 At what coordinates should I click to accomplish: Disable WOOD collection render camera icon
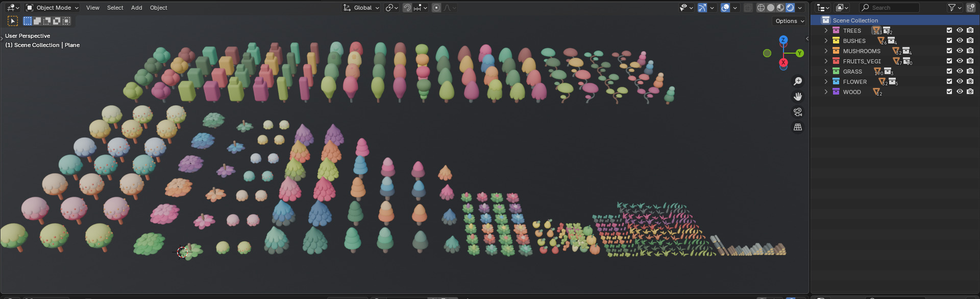pos(970,92)
